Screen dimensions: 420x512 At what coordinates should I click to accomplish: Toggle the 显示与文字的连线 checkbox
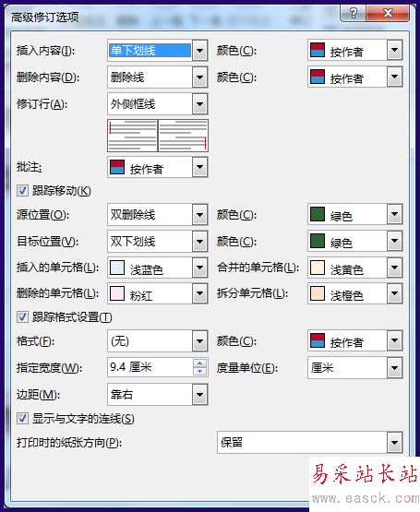[22, 418]
